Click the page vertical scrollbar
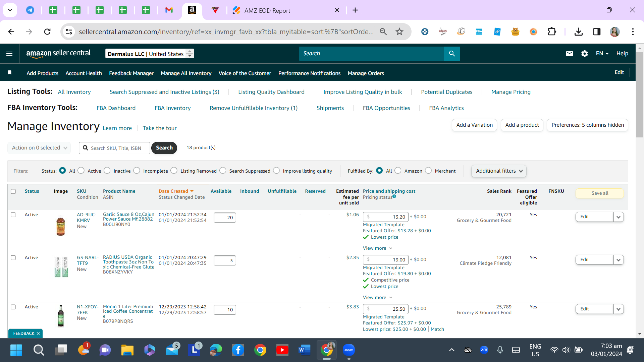The height and width of the screenshot is (362, 644). pyautogui.click(x=640, y=95)
